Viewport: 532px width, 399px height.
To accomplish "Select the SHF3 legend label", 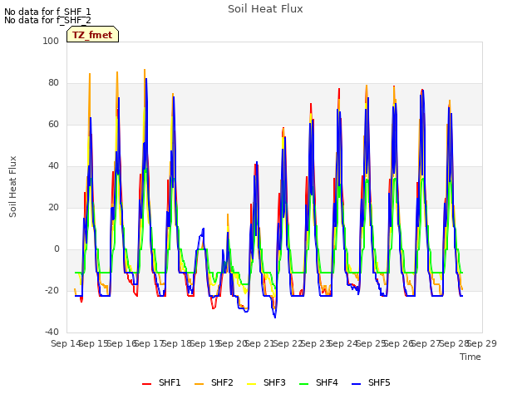I will (x=274, y=382).
